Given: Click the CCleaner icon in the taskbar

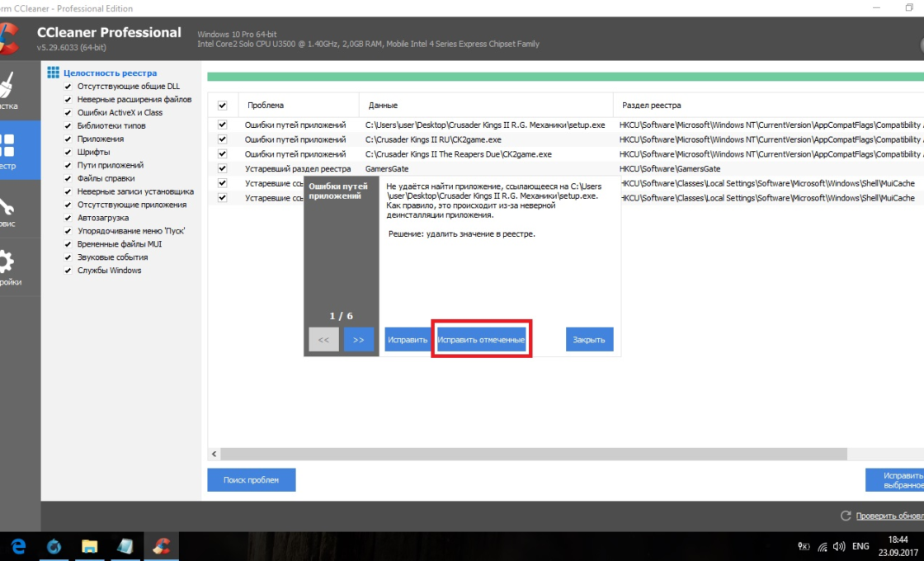Looking at the screenshot, I should (162, 546).
